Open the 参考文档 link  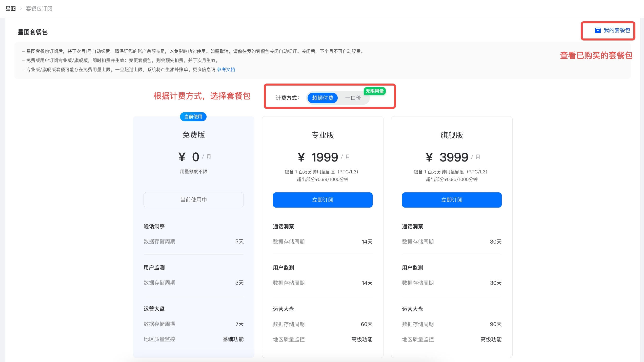click(226, 70)
